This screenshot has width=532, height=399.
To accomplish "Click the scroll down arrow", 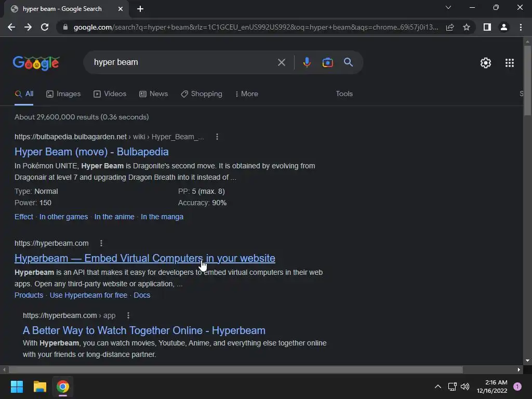I will [527, 361].
